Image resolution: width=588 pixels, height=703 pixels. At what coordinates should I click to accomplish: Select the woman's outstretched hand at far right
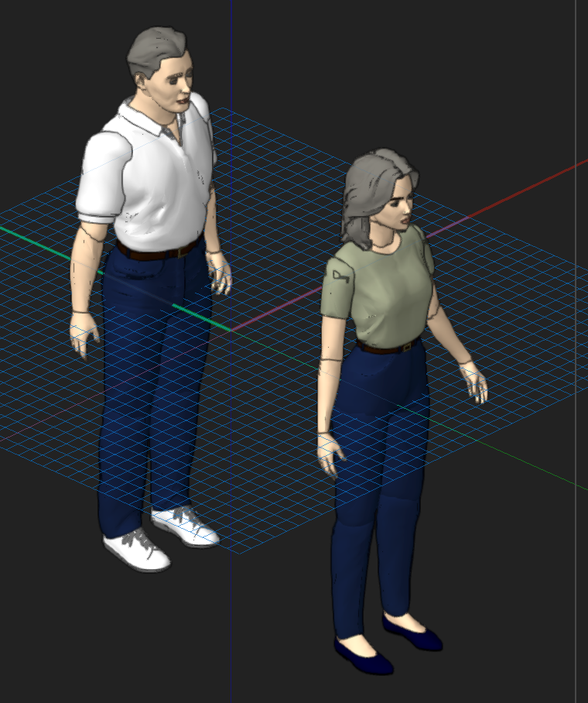(474, 382)
